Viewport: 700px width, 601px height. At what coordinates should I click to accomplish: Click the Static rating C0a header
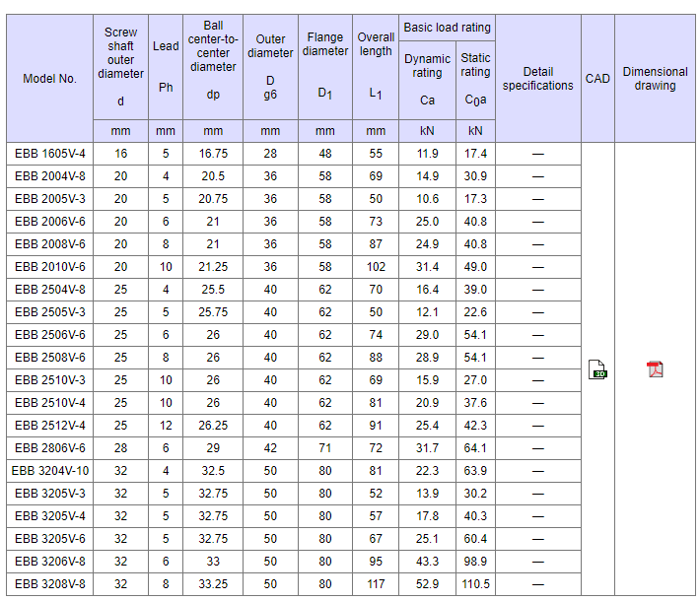(x=475, y=79)
